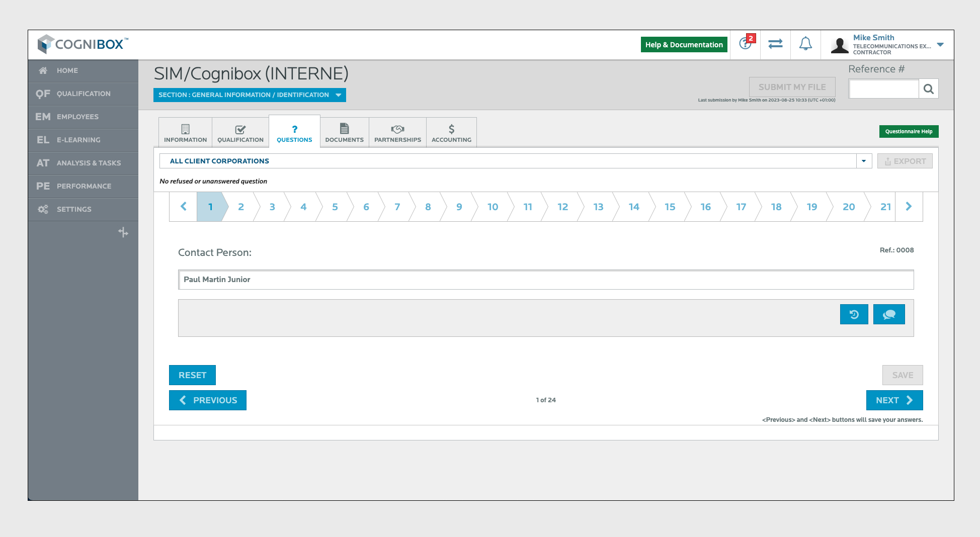The image size is (980, 537).
Task: Click the Next button
Action: 894,400
